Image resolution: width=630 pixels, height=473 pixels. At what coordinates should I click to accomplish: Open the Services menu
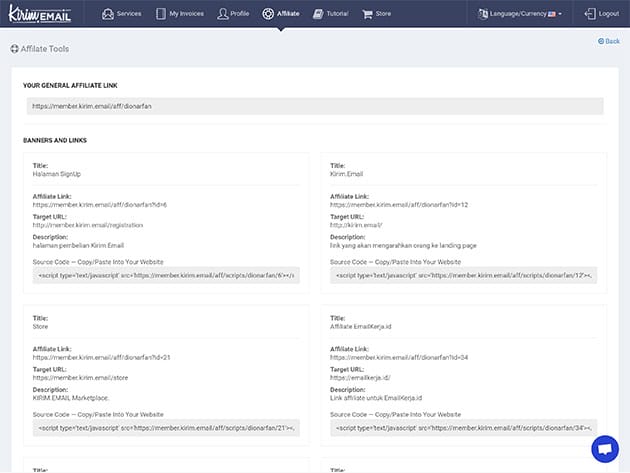[122, 14]
